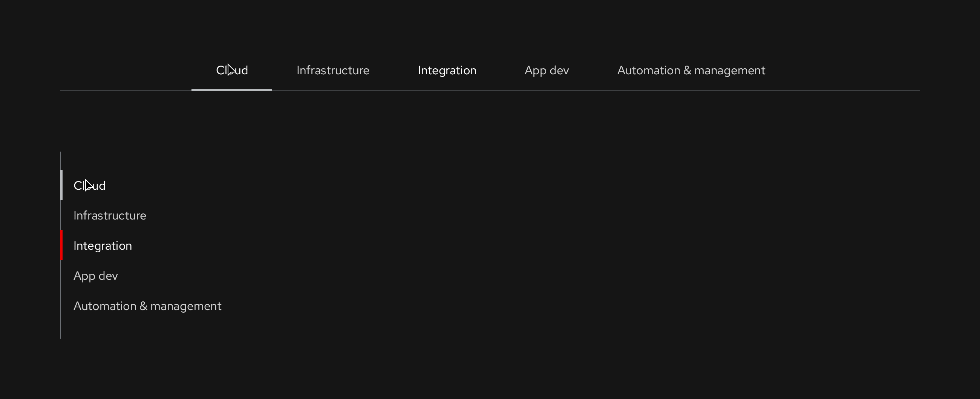Pick App dev from the vertical menu
The width and height of the screenshot is (980, 399).
[96, 275]
